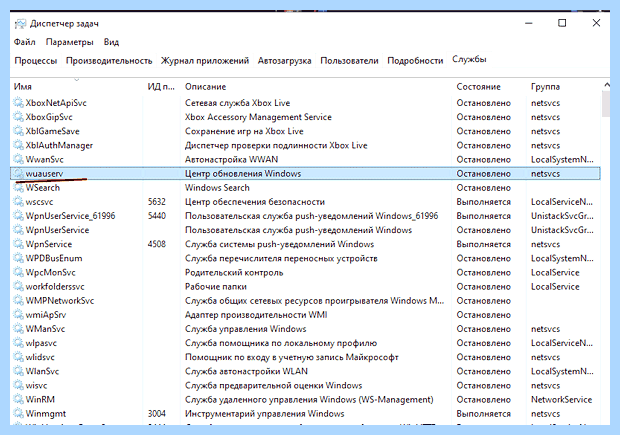Click Автонастройка WWAN description
Image resolution: width=620 pixels, height=435 pixels.
[x=231, y=159]
